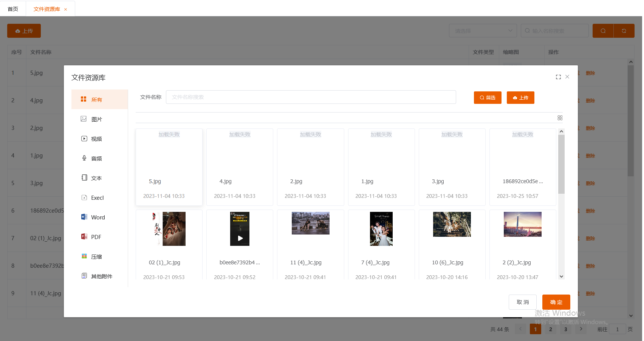Click 删除 for the 3.jpg table row
Viewport: 644px width, 341px height.
click(x=590, y=184)
